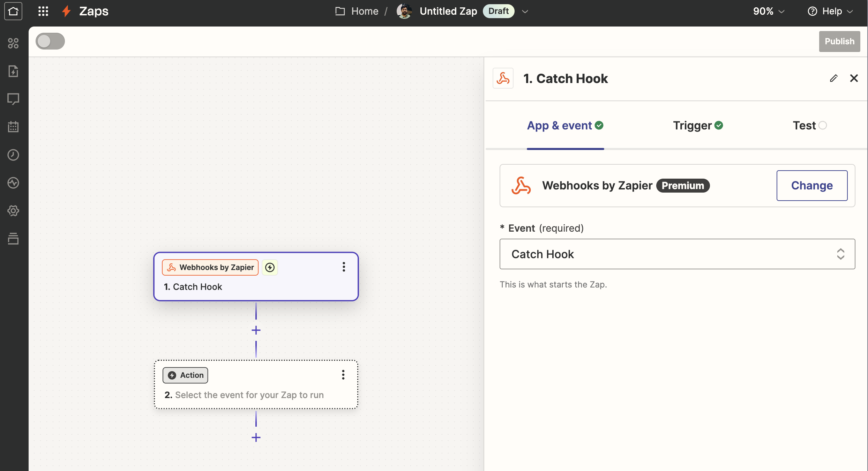Click the Home breadcrumb link
868x471 pixels.
pyautogui.click(x=365, y=11)
